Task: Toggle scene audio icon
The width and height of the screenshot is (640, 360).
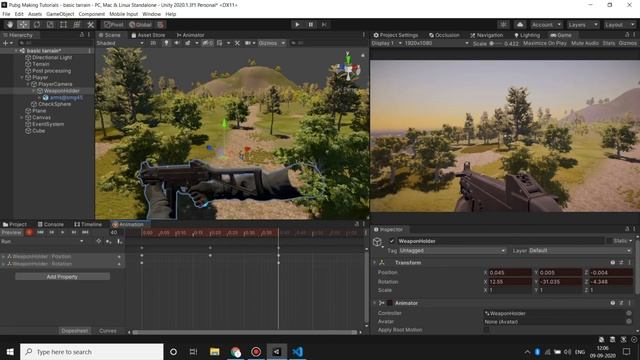Action: coord(177,43)
